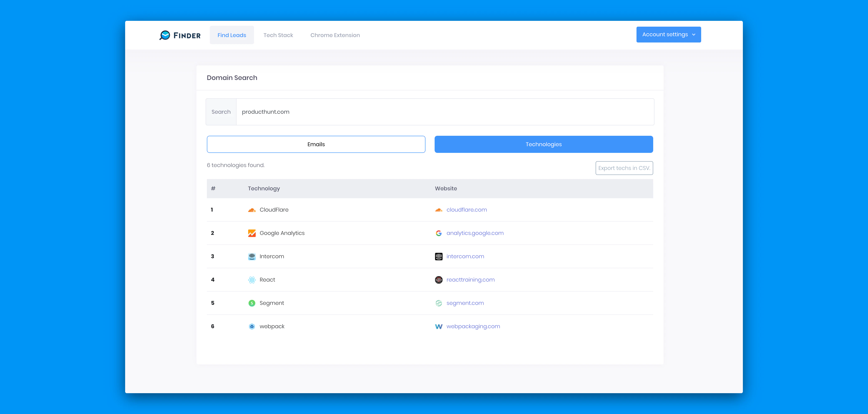The width and height of the screenshot is (868, 414).
Task: Expand the Account settings dropdown
Action: (669, 35)
